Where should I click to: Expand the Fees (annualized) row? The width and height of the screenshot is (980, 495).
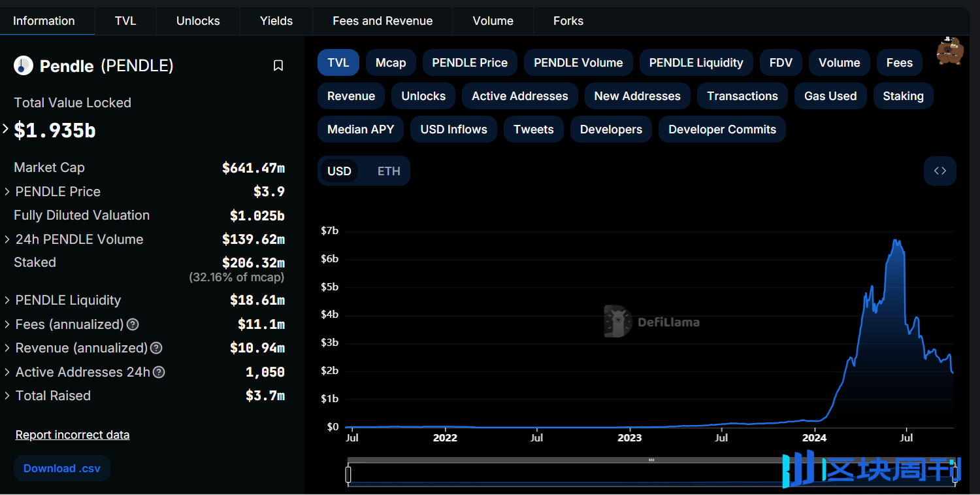[x=7, y=324]
